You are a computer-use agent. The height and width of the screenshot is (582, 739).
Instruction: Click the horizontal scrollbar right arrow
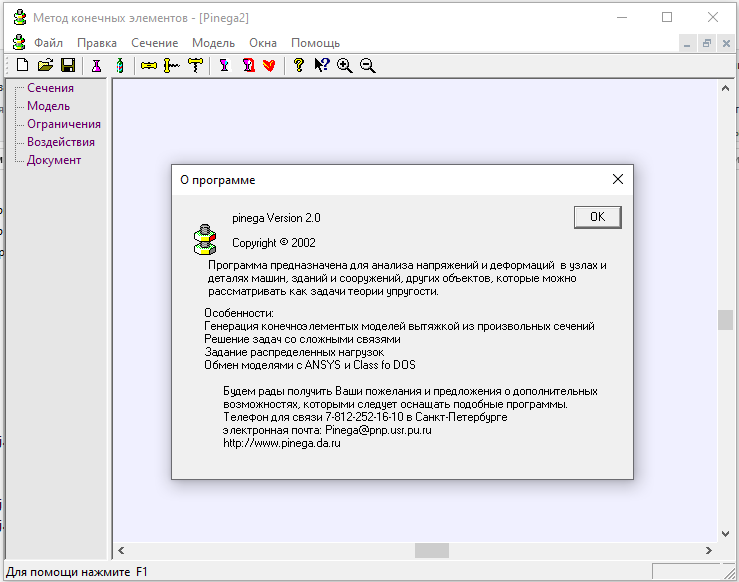tap(708, 550)
